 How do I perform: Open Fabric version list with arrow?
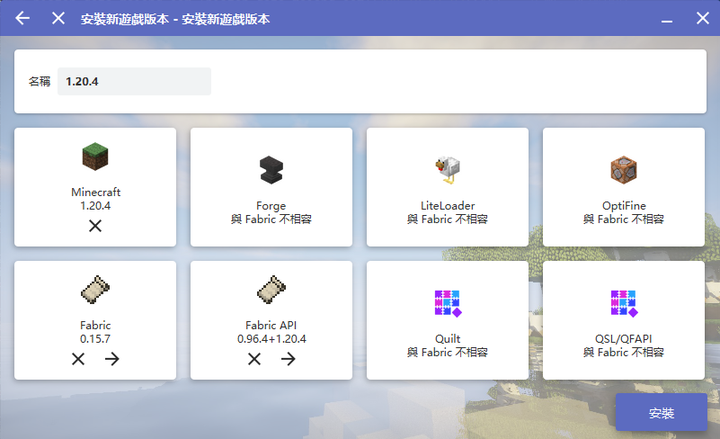pos(112,359)
